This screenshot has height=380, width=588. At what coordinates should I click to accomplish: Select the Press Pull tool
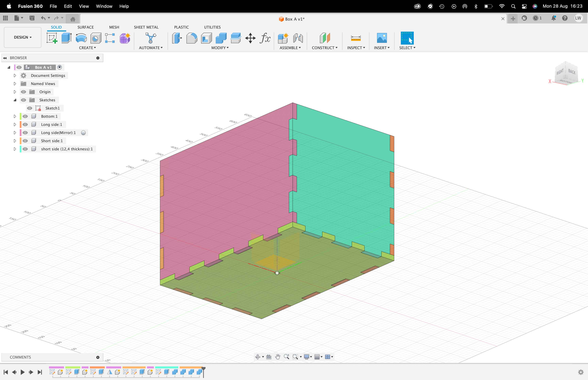177,38
